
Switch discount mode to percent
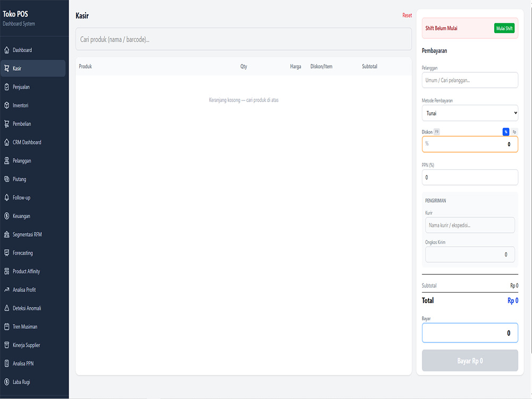[505, 132]
